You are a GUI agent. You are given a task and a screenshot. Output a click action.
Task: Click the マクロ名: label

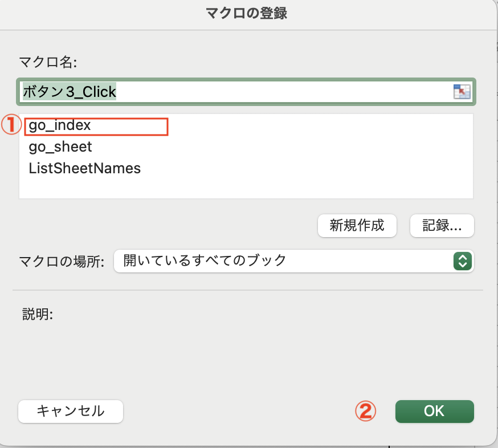[48, 62]
